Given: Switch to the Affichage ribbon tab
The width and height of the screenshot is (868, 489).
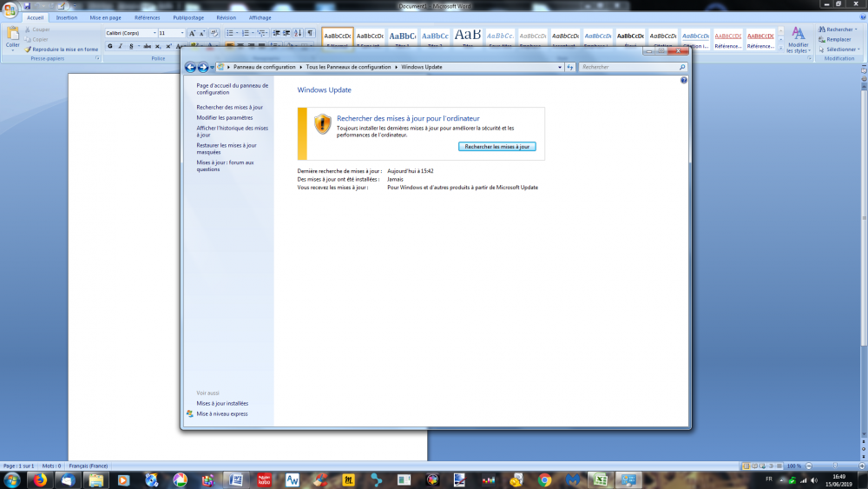Looking at the screenshot, I should 260,17.
